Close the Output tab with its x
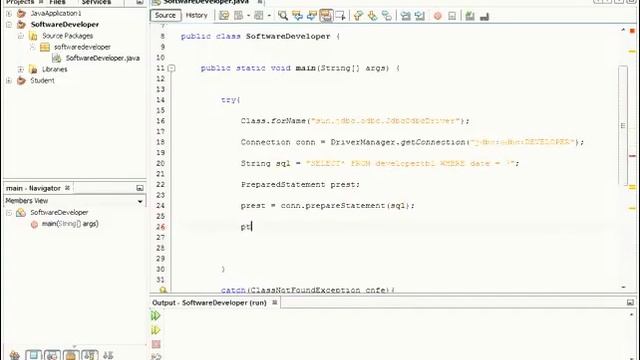Viewport: 640px width, 360px height. point(275,302)
